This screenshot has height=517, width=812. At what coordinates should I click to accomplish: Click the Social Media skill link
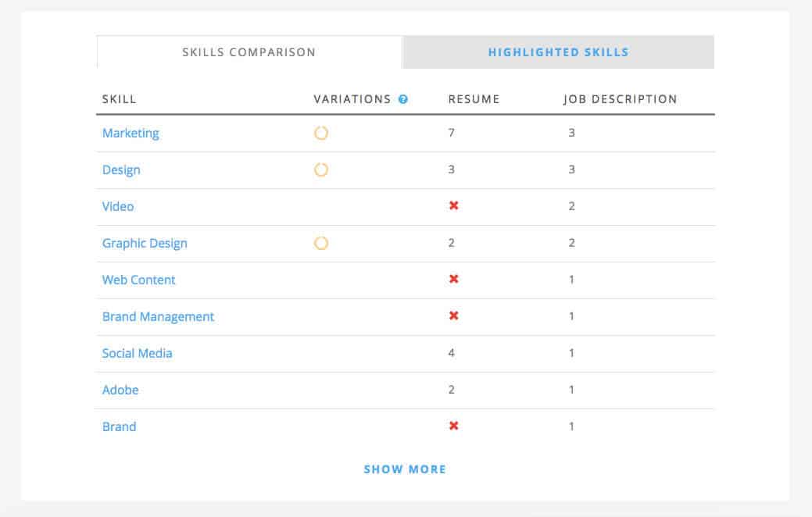click(x=138, y=353)
